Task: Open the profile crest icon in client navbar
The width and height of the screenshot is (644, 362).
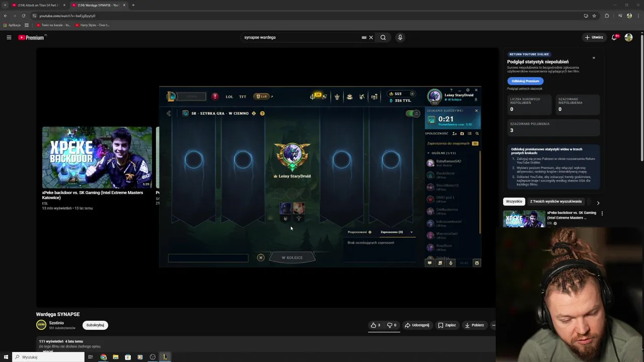Action: 337,97
